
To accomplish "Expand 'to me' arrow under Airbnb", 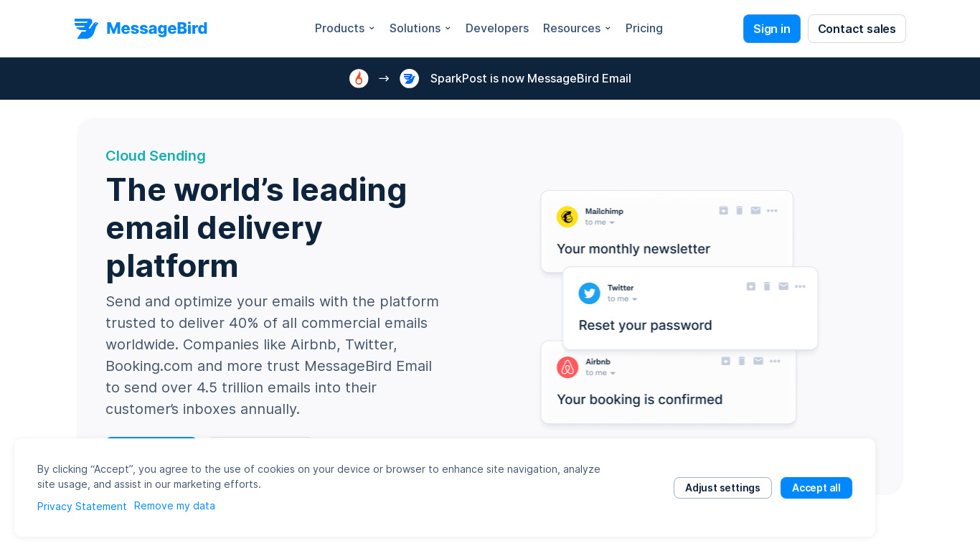I will tap(612, 374).
